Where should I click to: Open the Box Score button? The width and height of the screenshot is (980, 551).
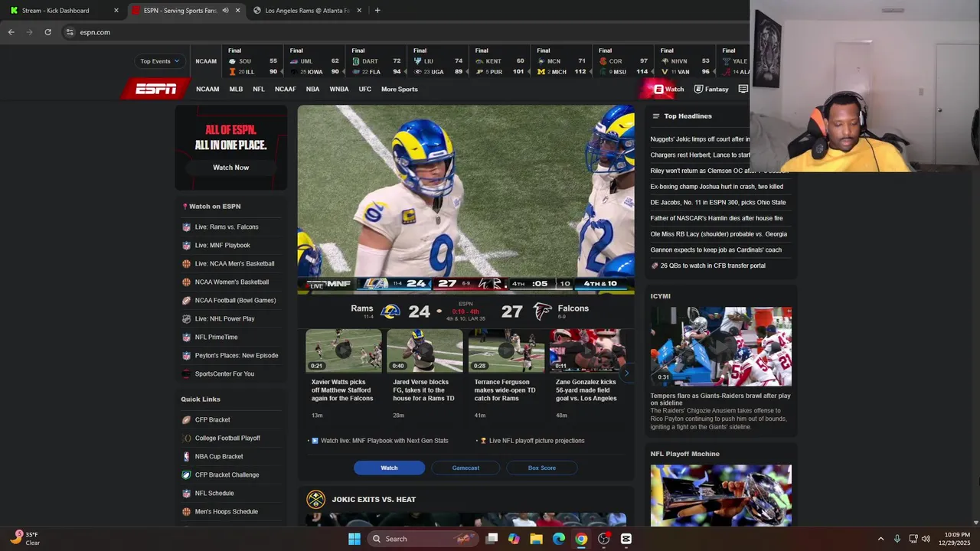[541, 468]
